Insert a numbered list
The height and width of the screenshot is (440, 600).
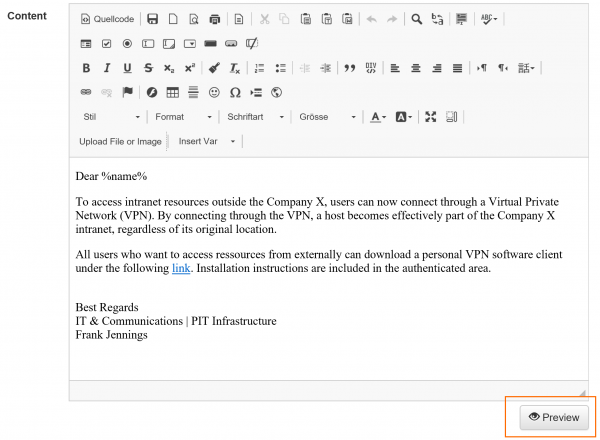pyautogui.click(x=259, y=68)
